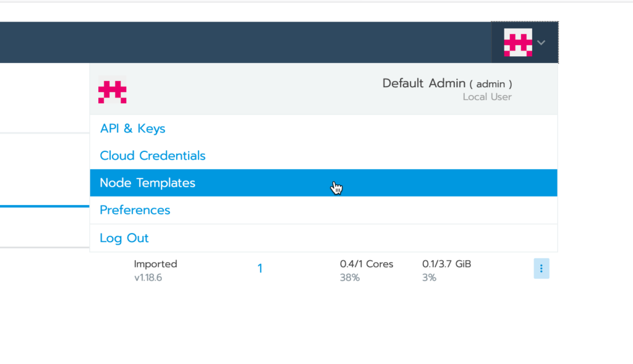
Task: Click the 3% memory percentage
Action: click(429, 277)
